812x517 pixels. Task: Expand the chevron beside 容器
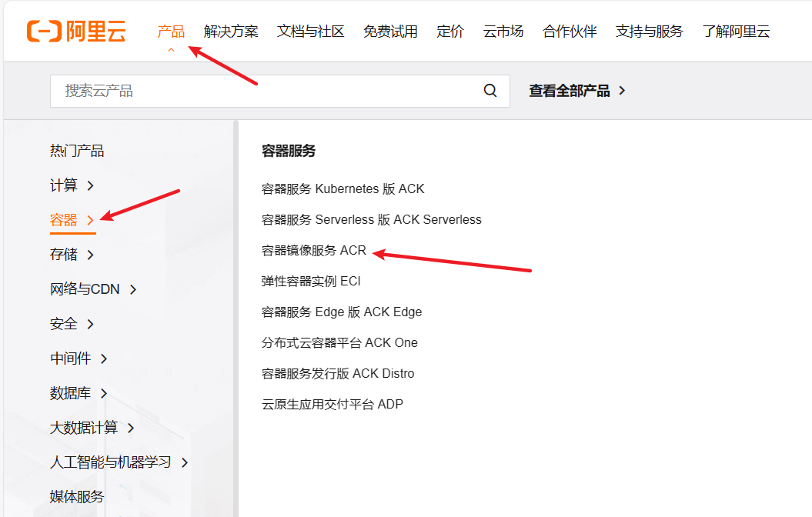click(91, 220)
